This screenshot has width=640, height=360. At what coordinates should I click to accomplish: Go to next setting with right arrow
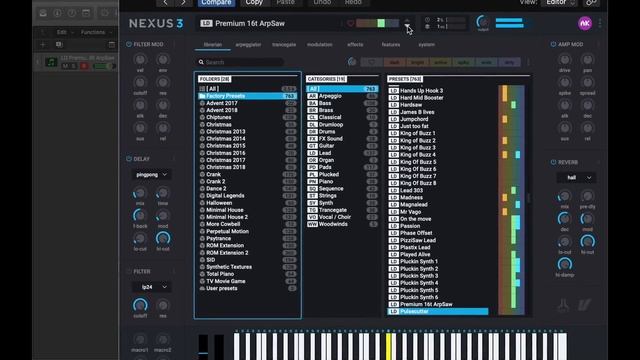tap(183, 2)
